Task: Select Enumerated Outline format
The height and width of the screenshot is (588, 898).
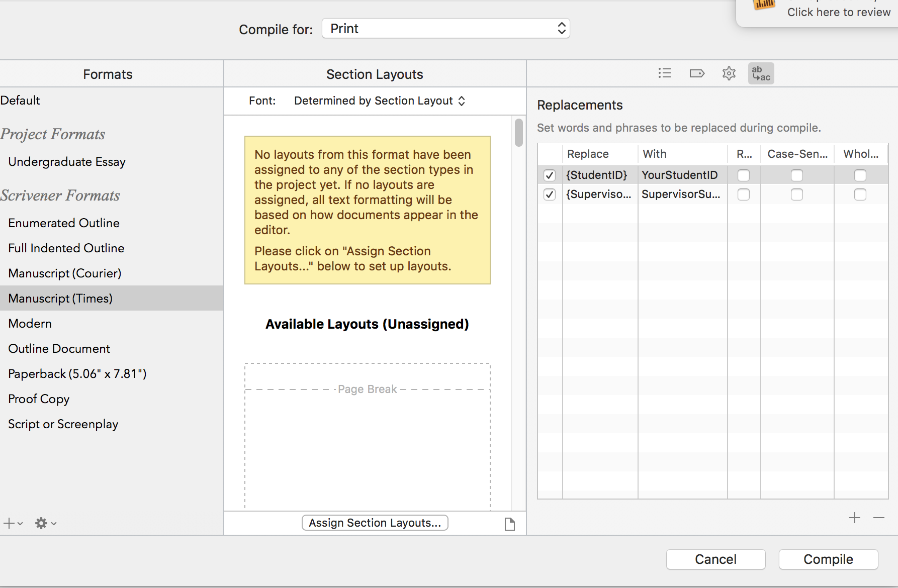Action: [x=112, y=223]
